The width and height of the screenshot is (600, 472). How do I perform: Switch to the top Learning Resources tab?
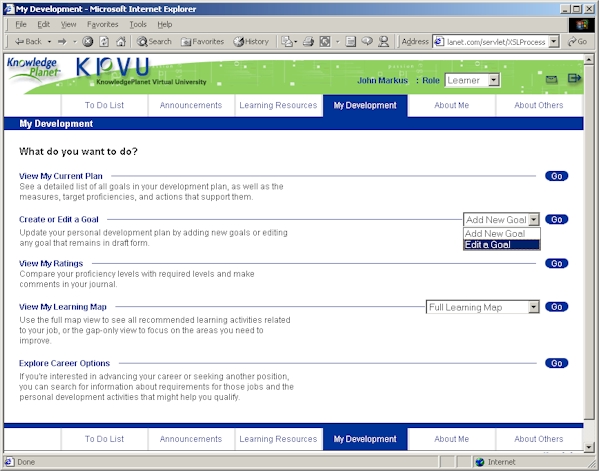(278, 105)
